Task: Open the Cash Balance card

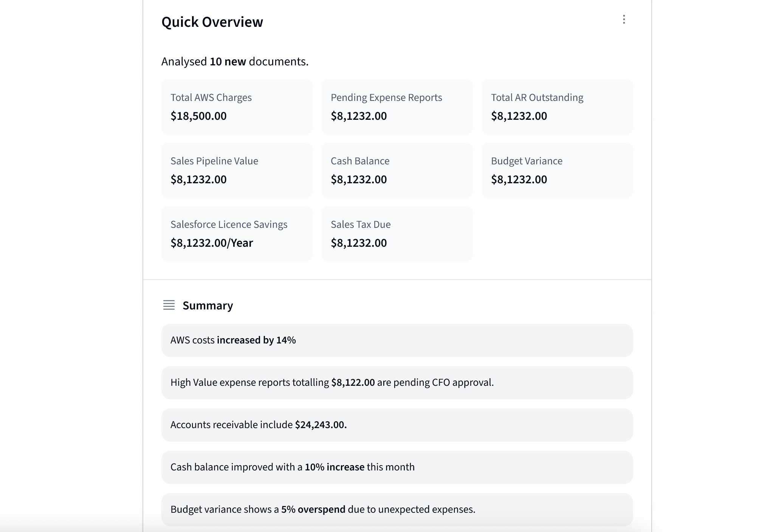Action: pyautogui.click(x=397, y=170)
